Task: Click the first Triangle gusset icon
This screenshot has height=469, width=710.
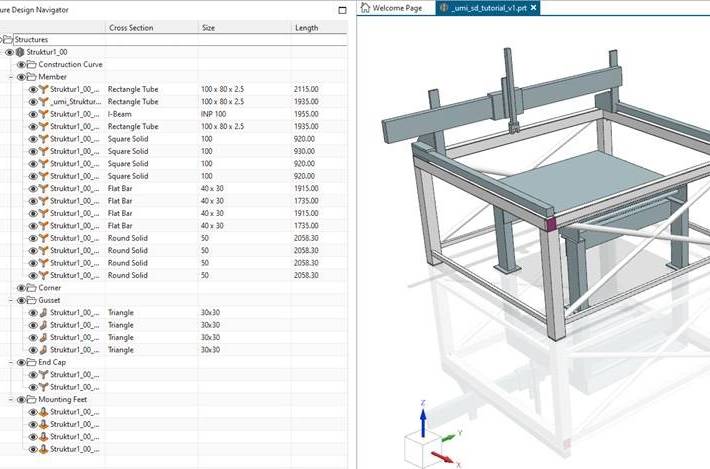Action: (x=43, y=313)
